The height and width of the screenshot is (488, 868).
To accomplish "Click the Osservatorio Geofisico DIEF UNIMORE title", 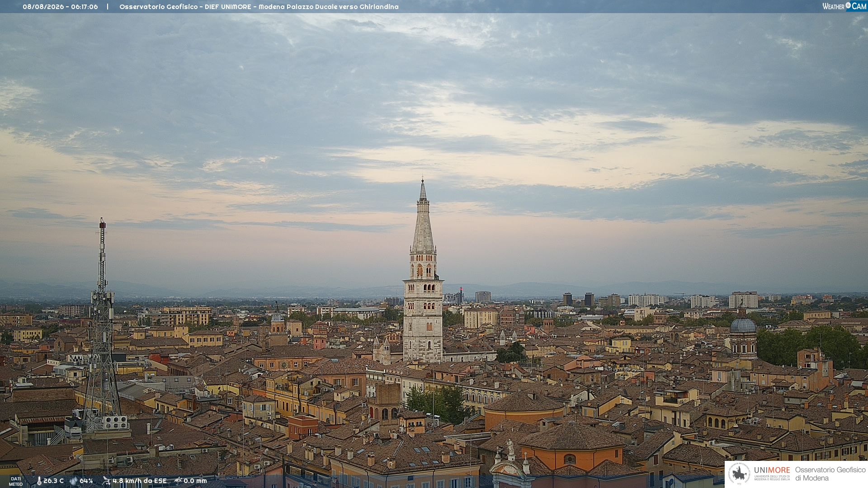I will pyautogui.click(x=259, y=7).
